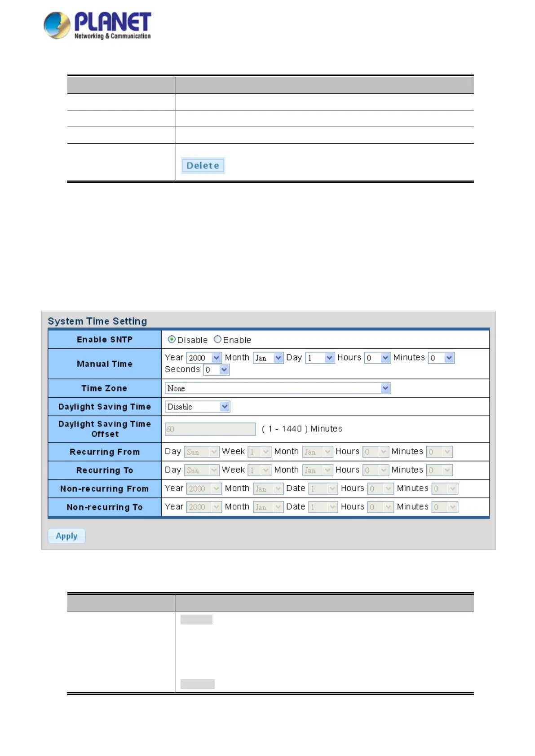Image resolution: width=535 pixels, height=756 pixels.
Task: Expand the Time Zone dropdown showing None
Action: (x=278, y=388)
